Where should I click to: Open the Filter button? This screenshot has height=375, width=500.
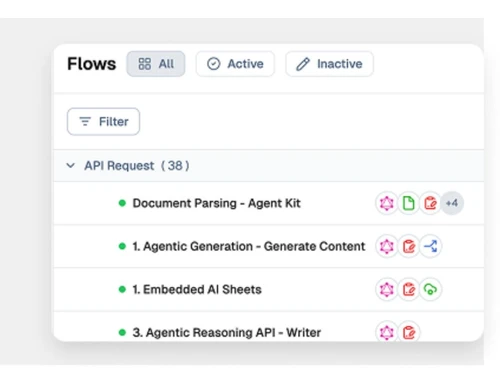tap(103, 122)
